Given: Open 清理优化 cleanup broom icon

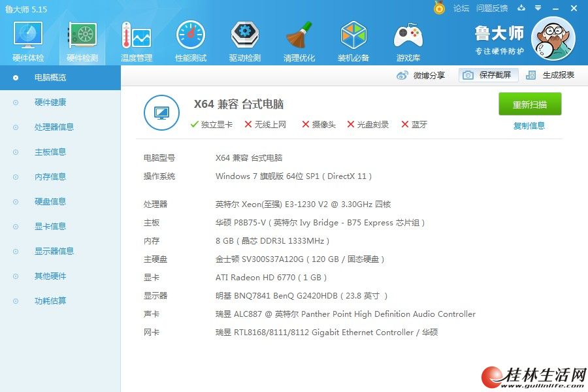Looking at the screenshot, I should (x=299, y=41).
